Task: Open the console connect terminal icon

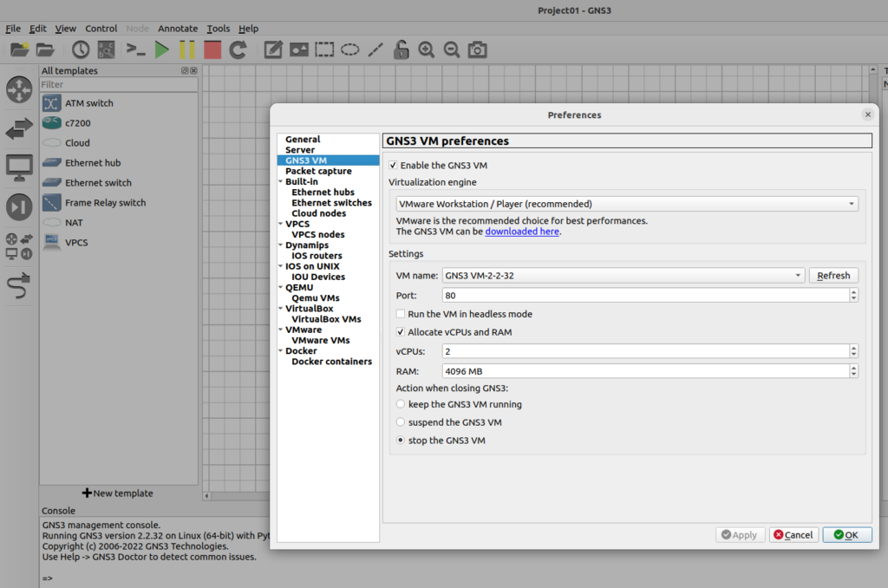Action: pyautogui.click(x=136, y=49)
